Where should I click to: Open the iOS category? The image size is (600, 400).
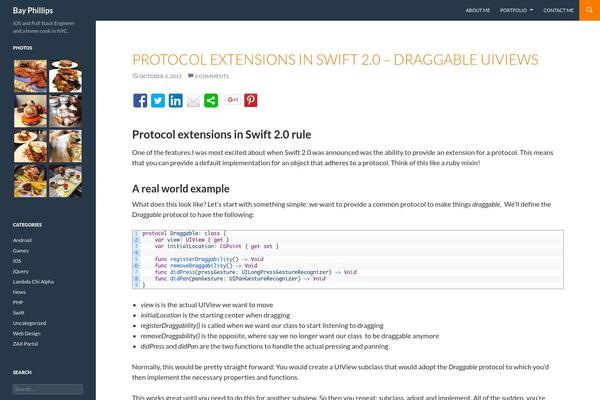(17, 261)
